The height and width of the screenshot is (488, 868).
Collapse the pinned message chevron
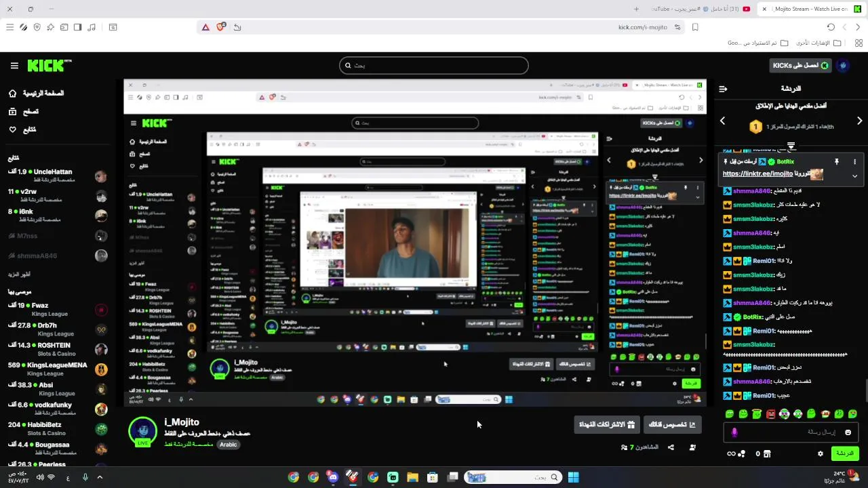pyautogui.click(x=854, y=176)
